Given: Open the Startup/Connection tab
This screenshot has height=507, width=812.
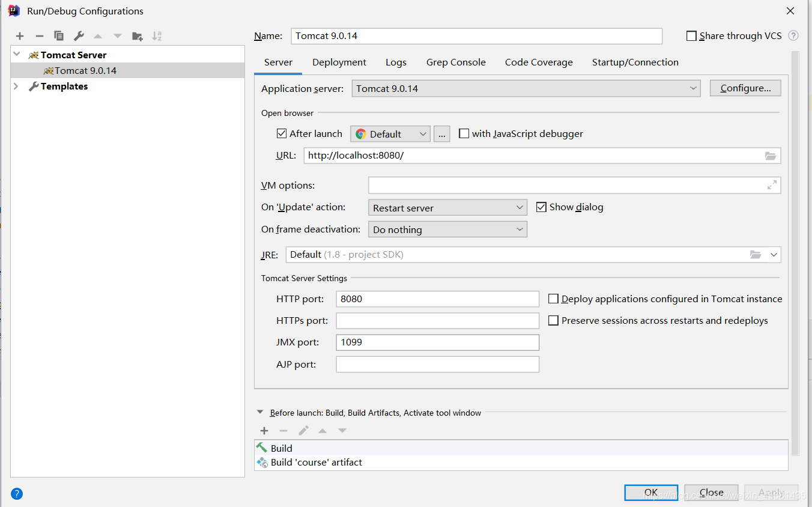Looking at the screenshot, I should pos(635,62).
